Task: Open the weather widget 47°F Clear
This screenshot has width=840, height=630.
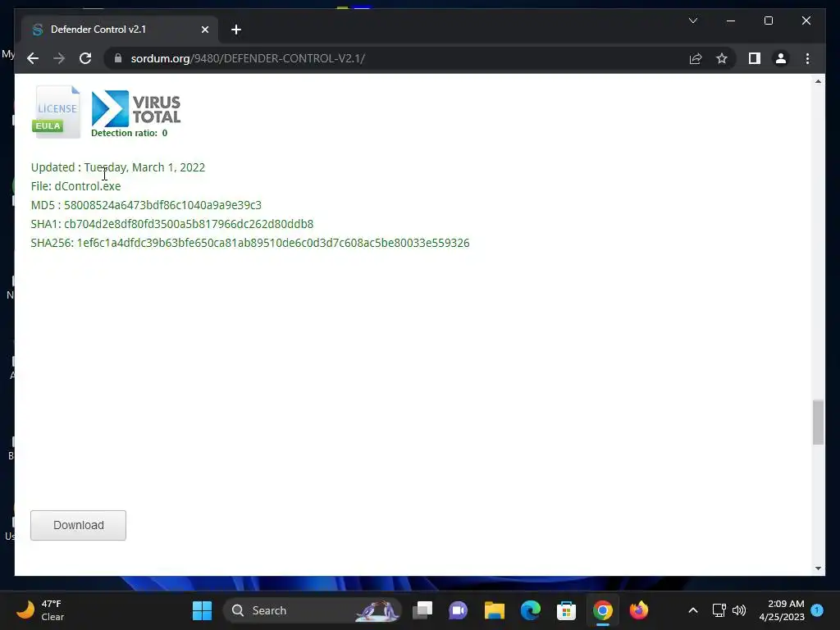Action: [40, 610]
